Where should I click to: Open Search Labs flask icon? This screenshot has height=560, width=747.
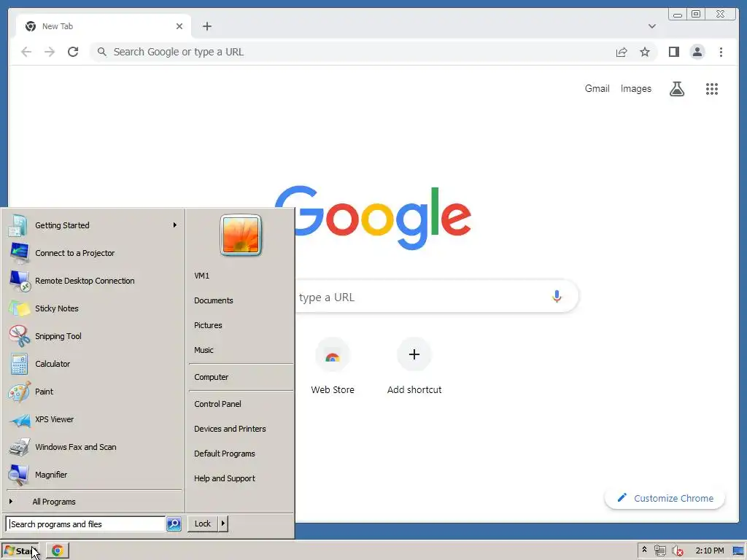click(x=677, y=88)
